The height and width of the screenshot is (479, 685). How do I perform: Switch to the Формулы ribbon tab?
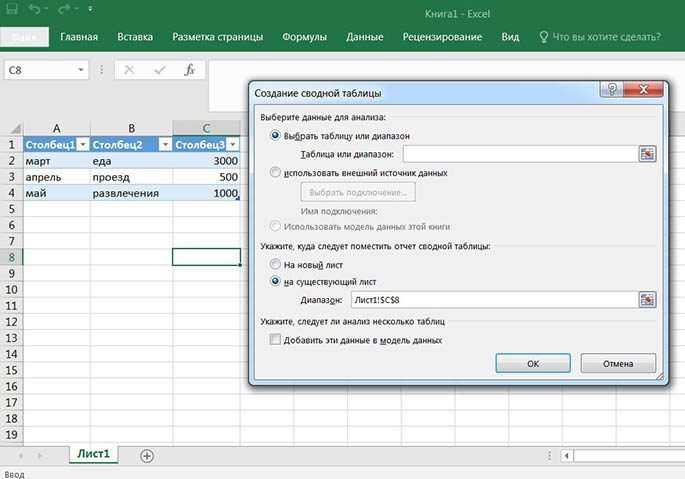(304, 37)
